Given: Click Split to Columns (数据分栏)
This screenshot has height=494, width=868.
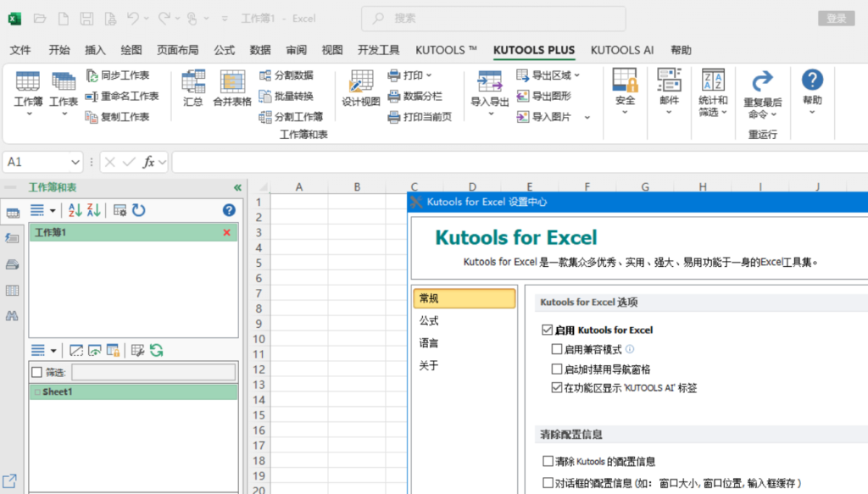Looking at the screenshot, I should pyautogui.click(x=415, y=97).
